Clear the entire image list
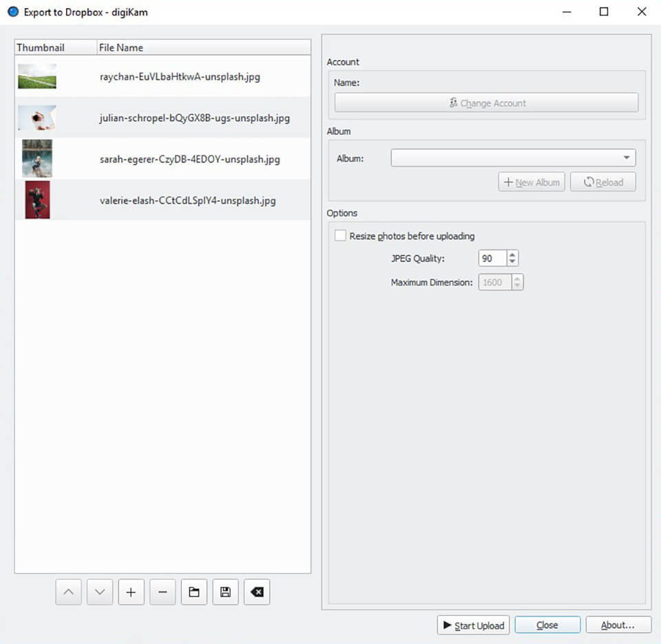Viewport: 661px width, 644px height. click(x=256, y=592)
